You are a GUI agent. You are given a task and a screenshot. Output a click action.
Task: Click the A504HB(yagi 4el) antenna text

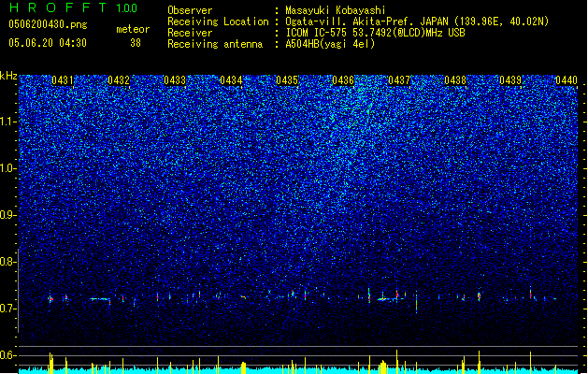[x=330, y=44]
